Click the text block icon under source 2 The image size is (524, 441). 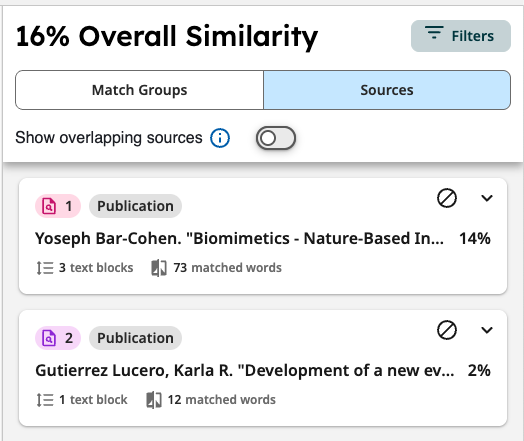pyautogui.click(x=45, y=400)
